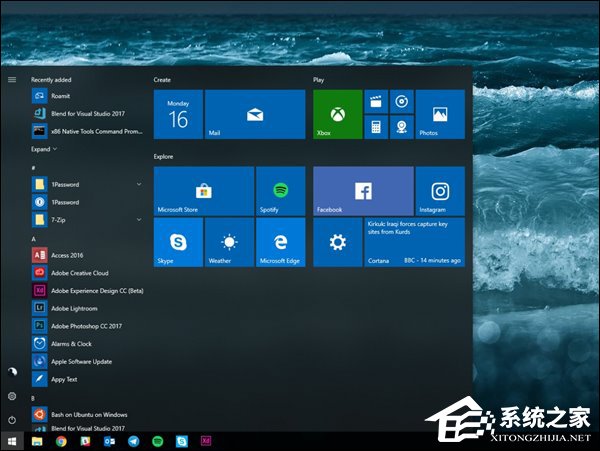600x451 pixels.
Task: Open Adobe Lightroom
Action: click(x=87, y=308)
